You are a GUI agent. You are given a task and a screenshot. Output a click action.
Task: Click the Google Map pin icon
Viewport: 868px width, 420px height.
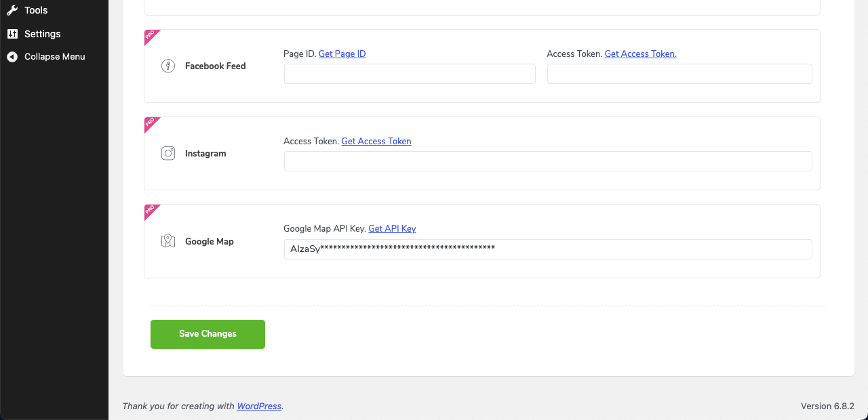(x=168, y=241)
